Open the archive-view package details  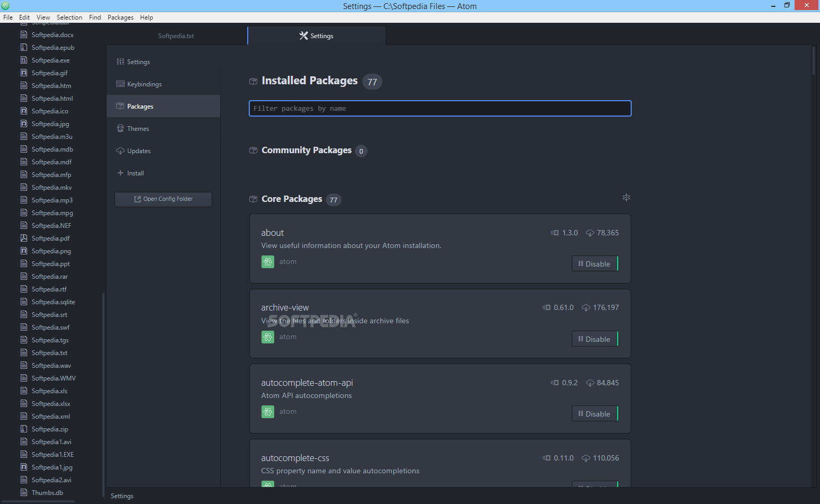(x=285, y=308)
